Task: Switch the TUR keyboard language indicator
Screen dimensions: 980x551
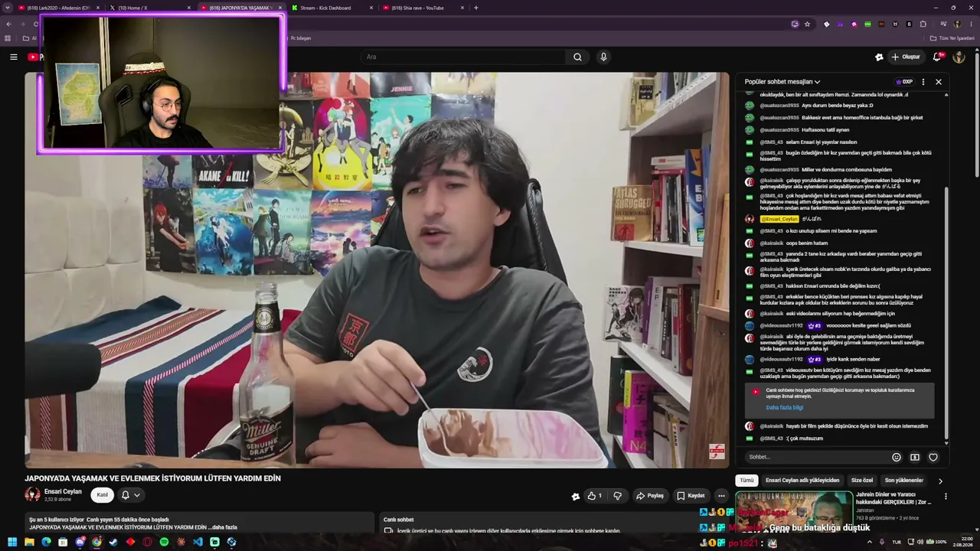Action: click(897, 542)
